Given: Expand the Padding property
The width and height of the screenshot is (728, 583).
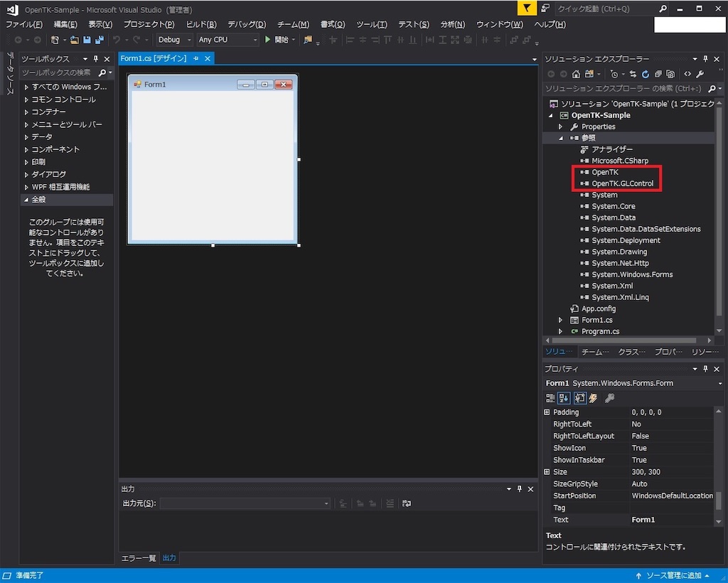Looking at the screenshot, I should click(x=547, y=412).
